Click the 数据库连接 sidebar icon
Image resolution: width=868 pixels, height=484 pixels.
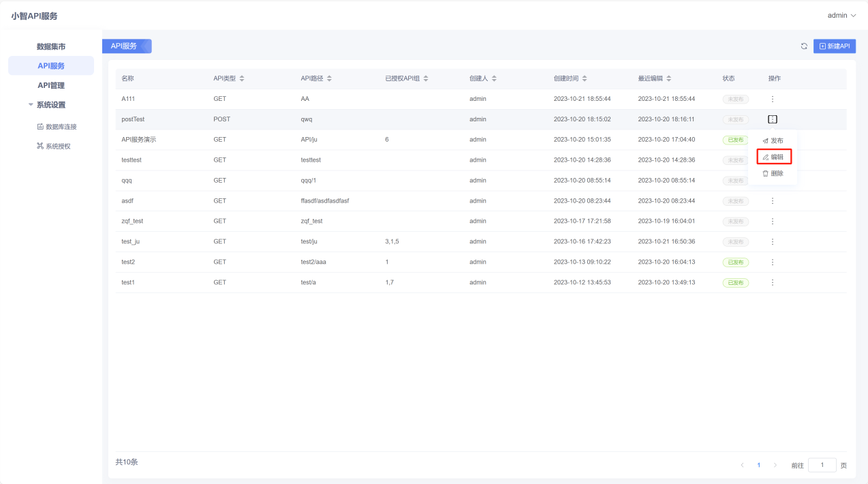(x=40, y=127)
